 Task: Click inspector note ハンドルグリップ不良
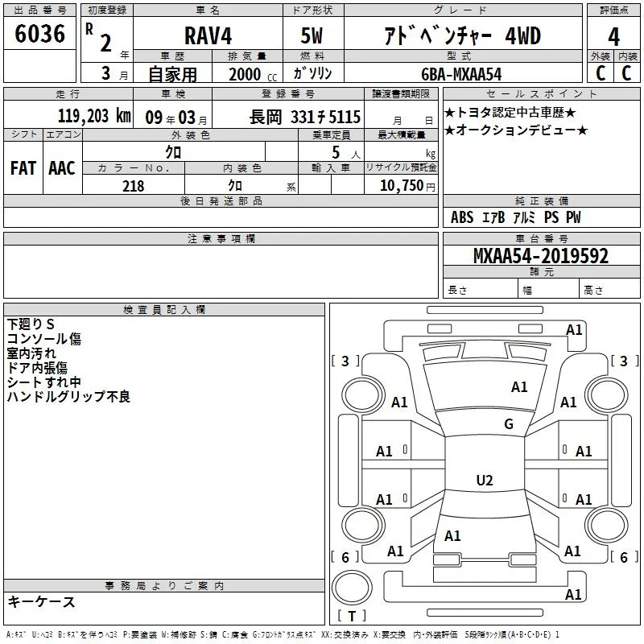(x=68, y=396)
